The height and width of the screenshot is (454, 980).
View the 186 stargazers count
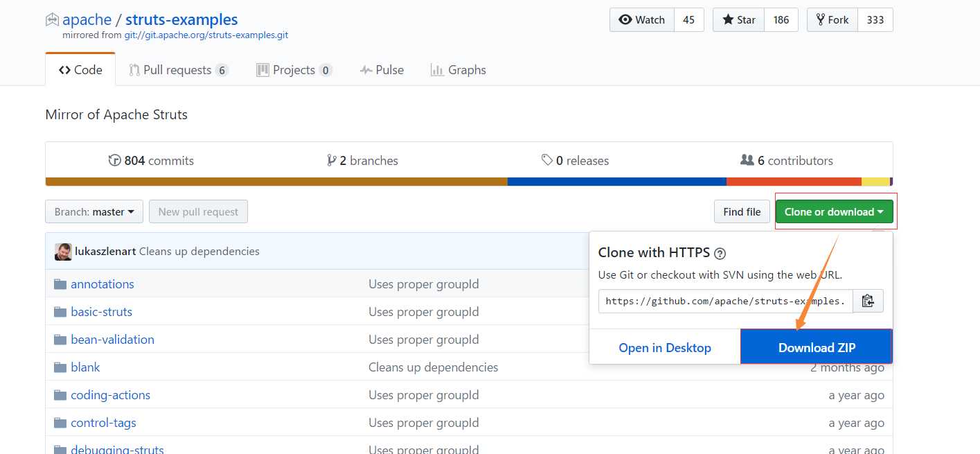tap(781, 20)
